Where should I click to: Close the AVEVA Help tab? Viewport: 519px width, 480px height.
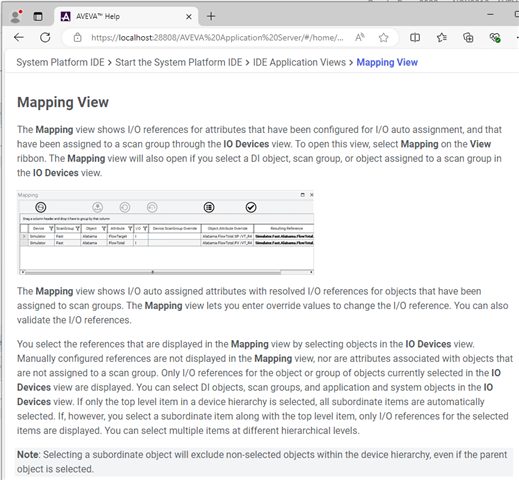tap(189, 17)
